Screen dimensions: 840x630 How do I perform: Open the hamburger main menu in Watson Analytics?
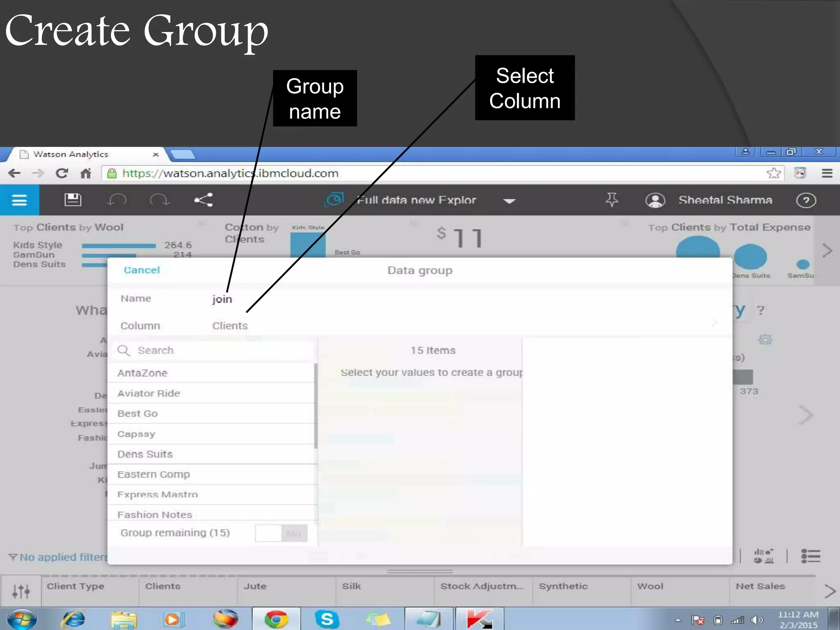[x=19, y=200]
